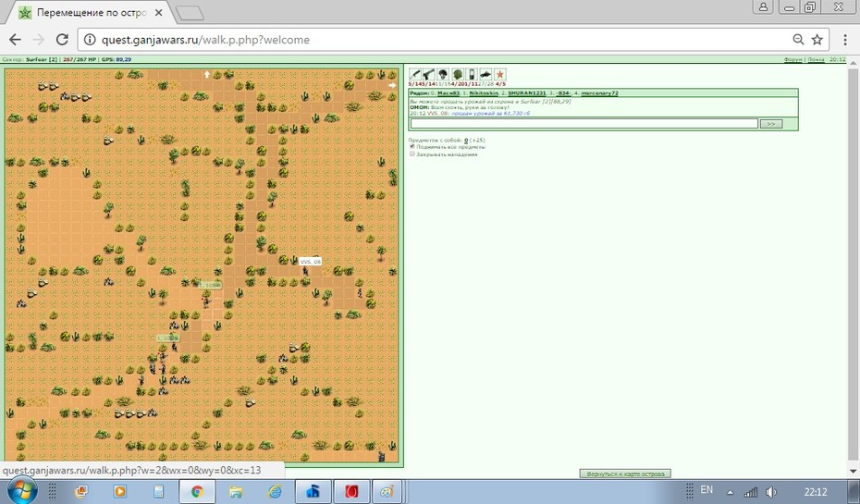Open player -834- profile link
860x504 pixels.
(563, 93)
